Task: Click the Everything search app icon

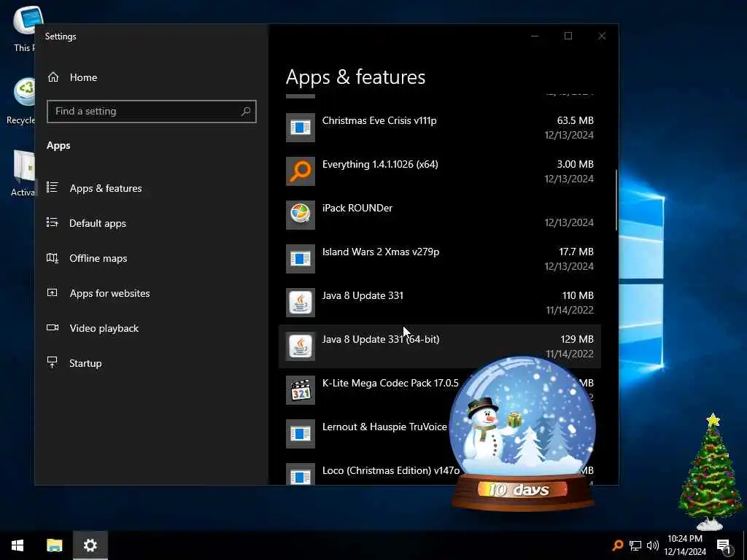Action: tap(300, 171)
